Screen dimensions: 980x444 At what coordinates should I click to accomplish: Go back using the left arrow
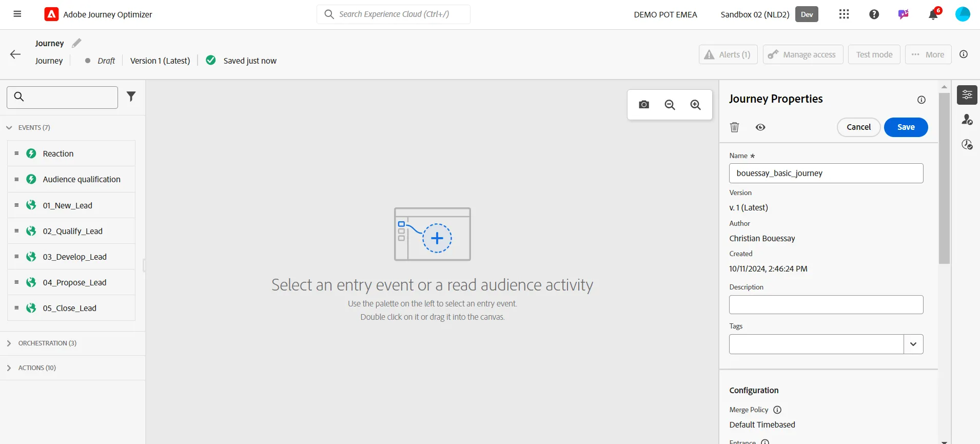pos(15,54)
